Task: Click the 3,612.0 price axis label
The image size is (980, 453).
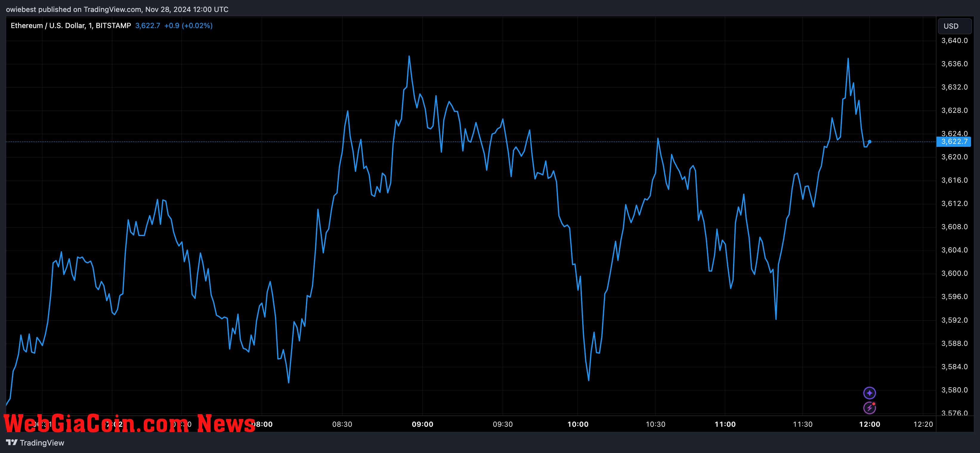Action: click(955, 203)
